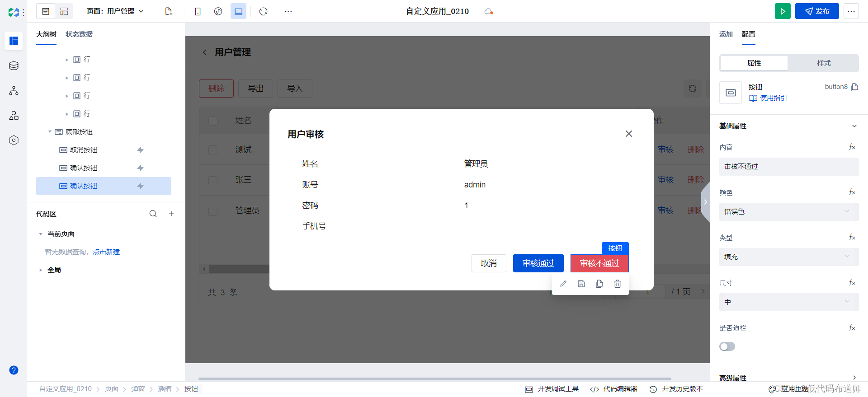Viewport: 868px width, 397px height.
Task: Run preview with the green play button
Action: tap(783, 11)
